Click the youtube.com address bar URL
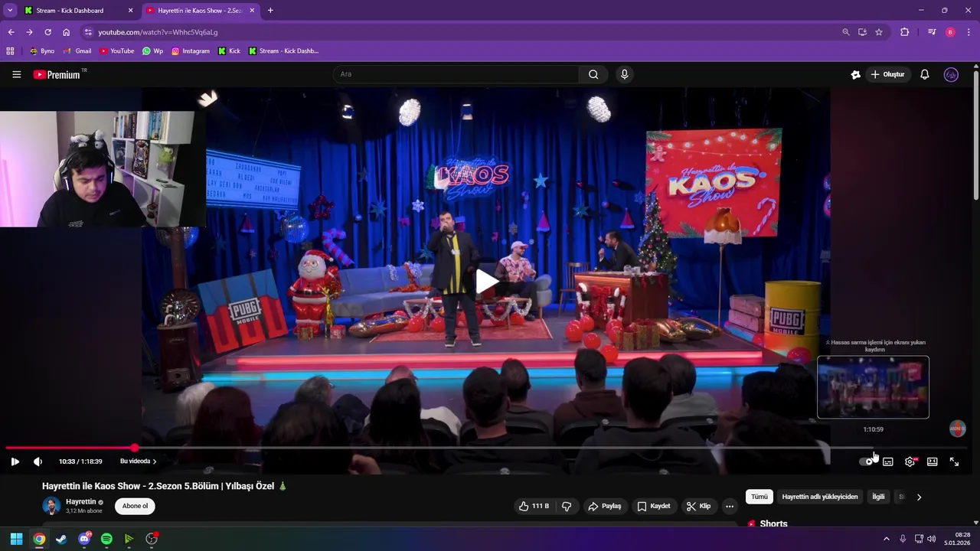 click(158, 32)
